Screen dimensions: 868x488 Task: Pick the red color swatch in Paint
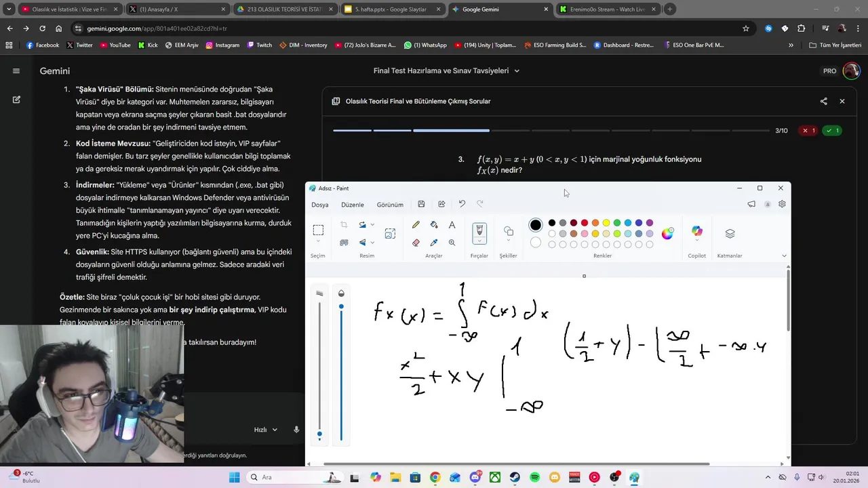(585, 223)
